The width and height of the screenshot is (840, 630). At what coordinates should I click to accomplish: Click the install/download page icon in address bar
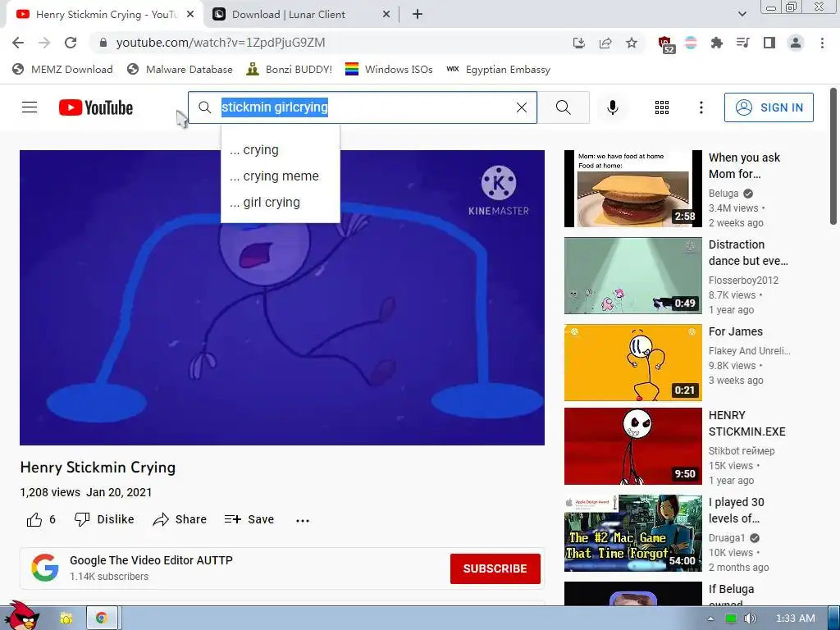point(578,43)
